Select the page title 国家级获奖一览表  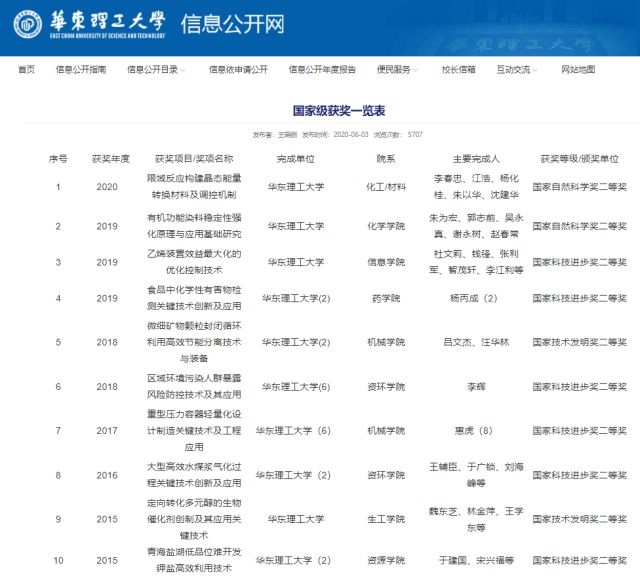point(339,111)
